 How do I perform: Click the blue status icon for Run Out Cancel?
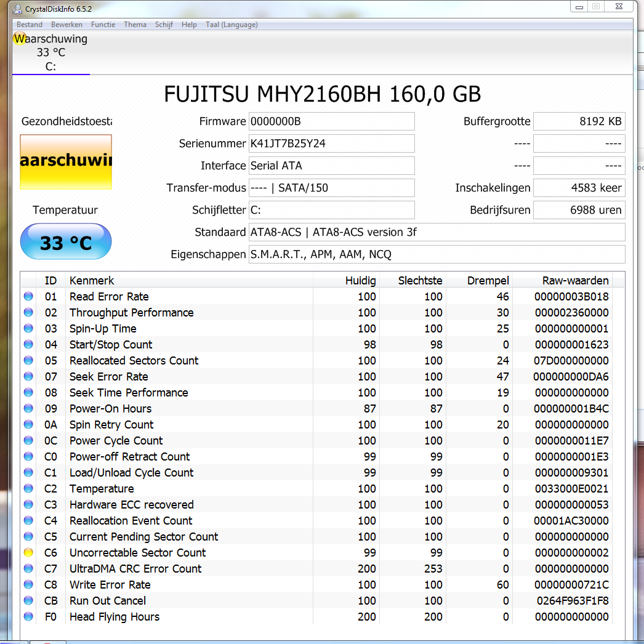(x=28, y=600)
